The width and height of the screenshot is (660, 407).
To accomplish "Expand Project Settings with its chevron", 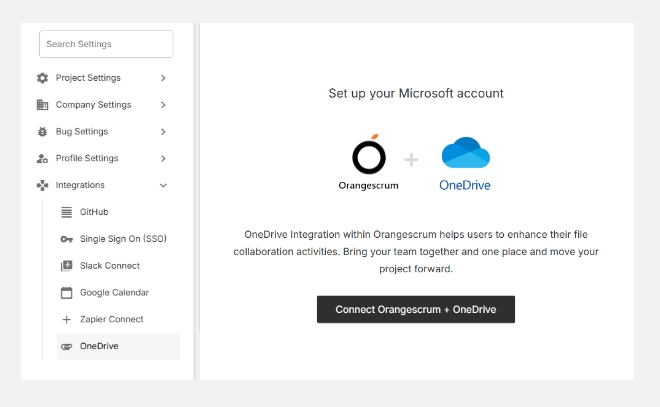I will pyautogui.click(x=163, y=78).
